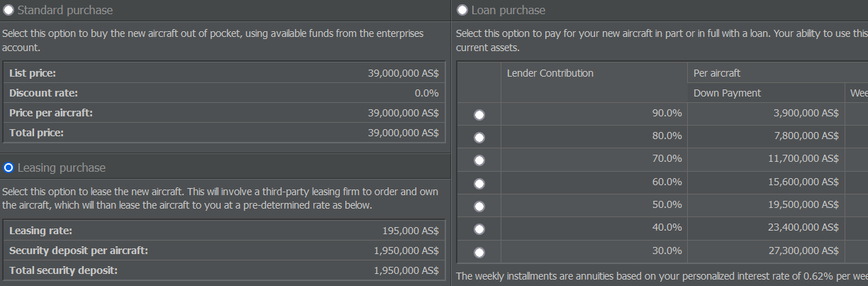Select the Loan purchase radio button

coord(462,10)
